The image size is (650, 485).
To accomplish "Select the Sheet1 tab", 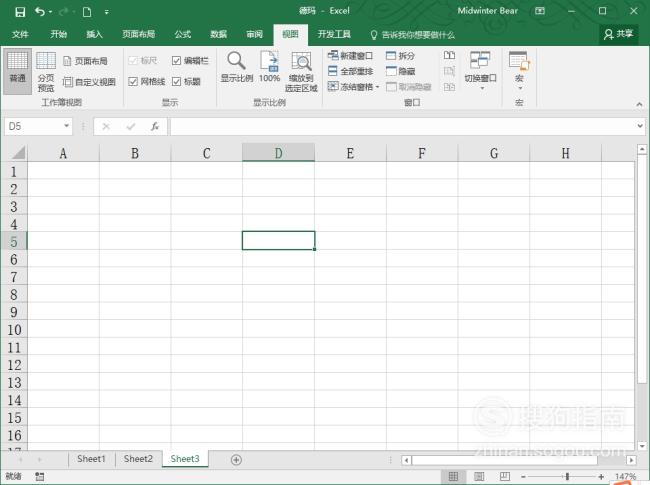I will point(91,459).
